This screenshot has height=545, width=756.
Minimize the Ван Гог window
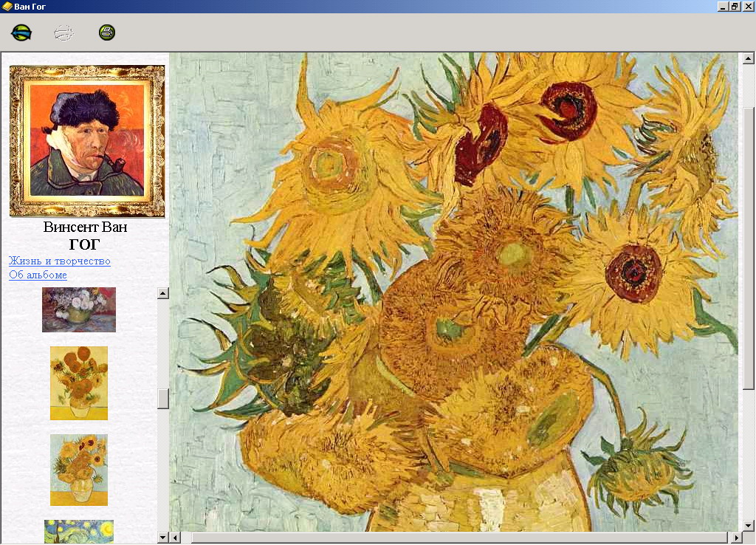pos(722,6)
